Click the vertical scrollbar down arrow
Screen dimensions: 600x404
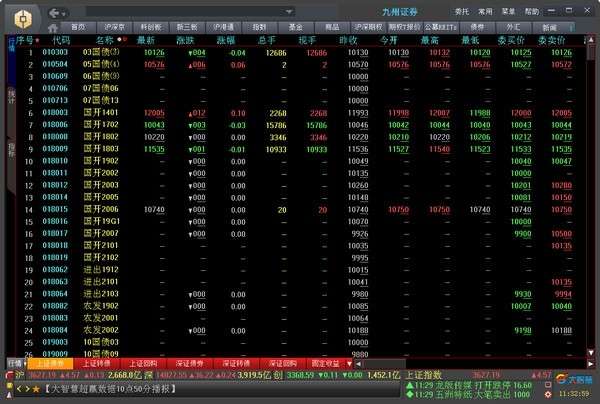coord(591,352)
